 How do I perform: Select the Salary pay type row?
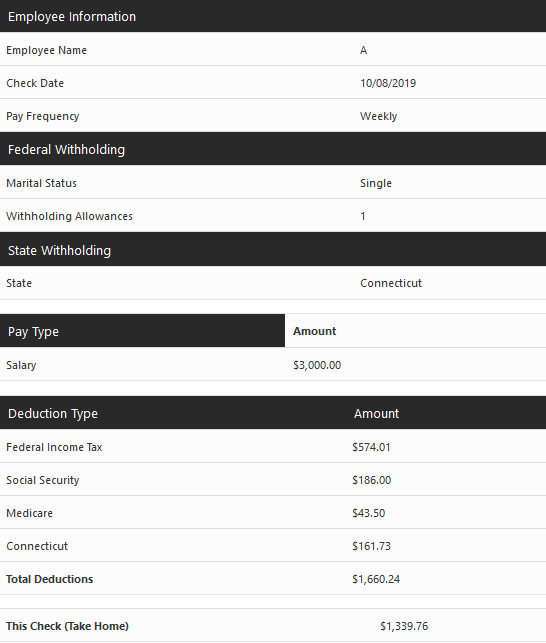(273, 365)
